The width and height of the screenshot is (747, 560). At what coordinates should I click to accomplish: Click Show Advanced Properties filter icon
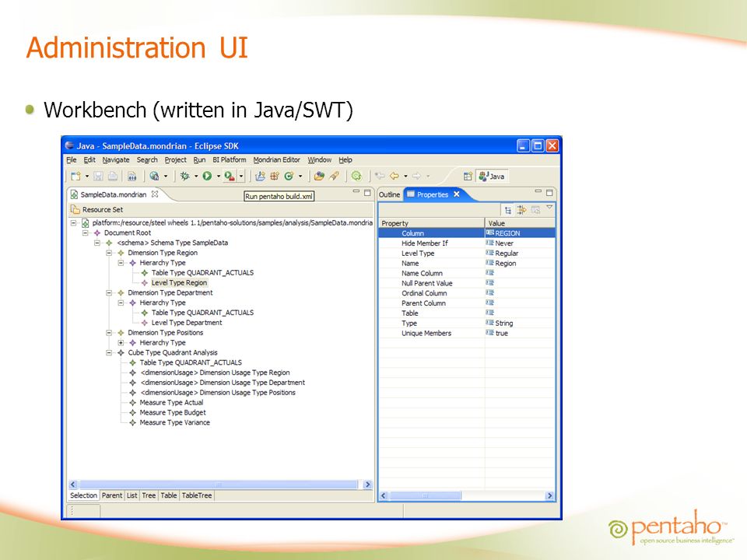click(x=521, y=210)
